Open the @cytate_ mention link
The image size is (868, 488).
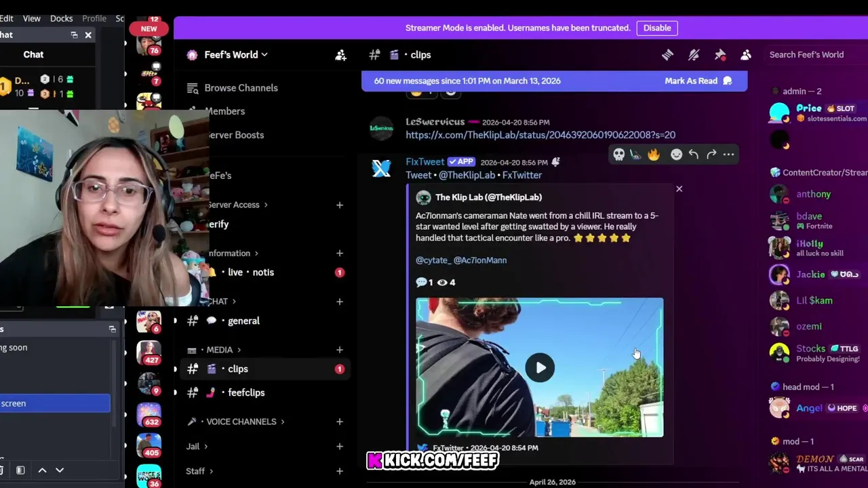tap(433, 260)
